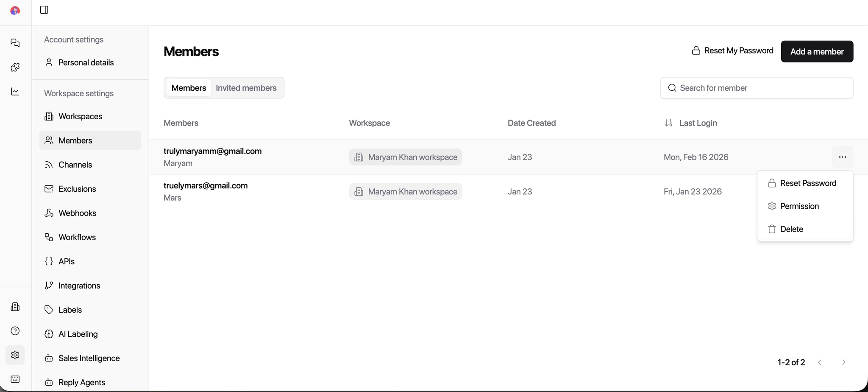Viewport: 868px width, 392px height.
Task: Toggle the sidebar panel icon
Action: 44,10
